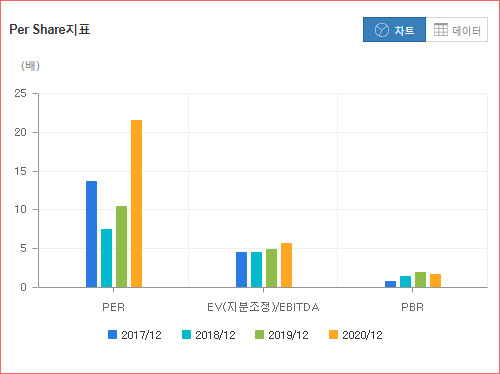Image resolution: width=500 pixels, height=374 pixels.
Task: Click the green 2019/12 PER bar
Action: click(x=121, y=247)
